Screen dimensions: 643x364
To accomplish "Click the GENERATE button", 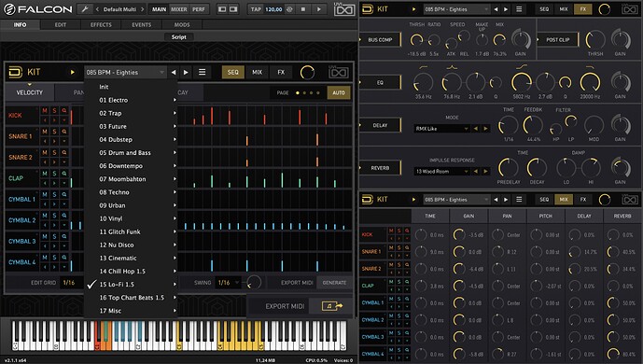I will (x=334, y=283).
